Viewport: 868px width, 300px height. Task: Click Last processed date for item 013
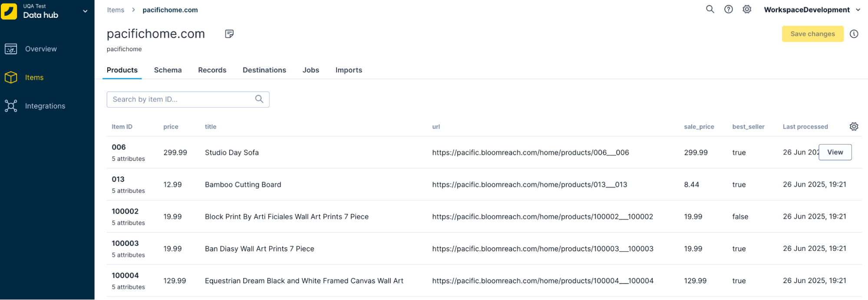click(815, 185)
